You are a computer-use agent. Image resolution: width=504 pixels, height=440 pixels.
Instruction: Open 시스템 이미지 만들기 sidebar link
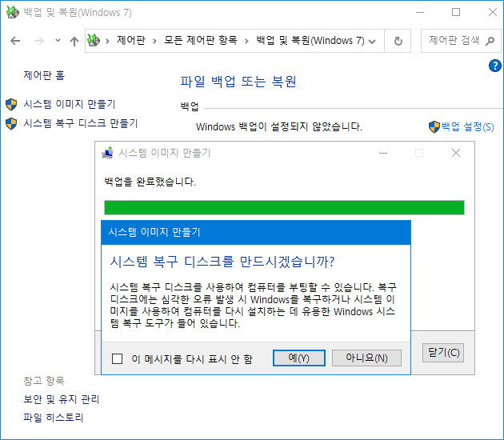pos(70,104)
